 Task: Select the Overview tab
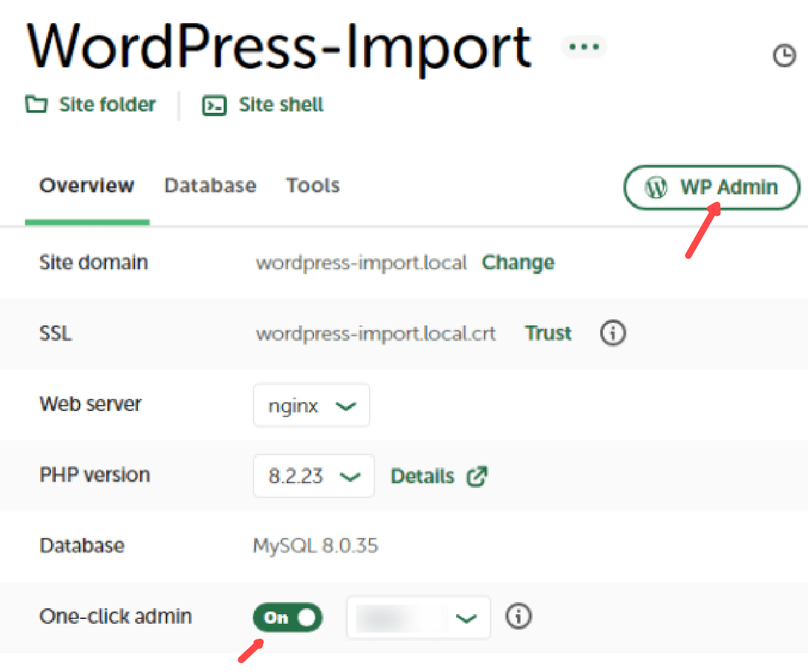[86, 186]
